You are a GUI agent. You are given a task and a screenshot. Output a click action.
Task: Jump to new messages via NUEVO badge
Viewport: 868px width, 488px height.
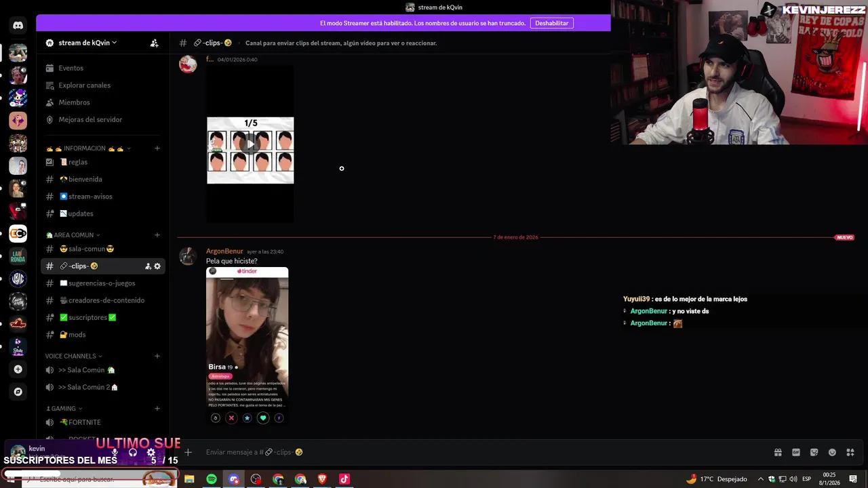(844, 237)
